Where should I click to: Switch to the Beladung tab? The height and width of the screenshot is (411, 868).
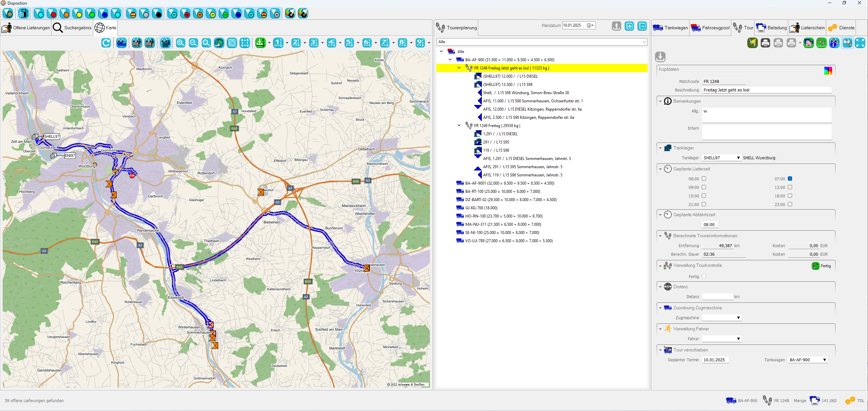(771, 28)
